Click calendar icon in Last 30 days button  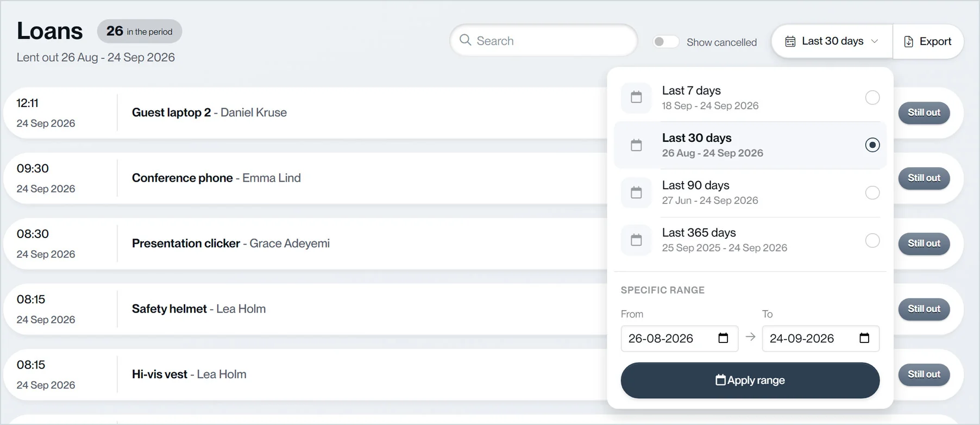790,41
